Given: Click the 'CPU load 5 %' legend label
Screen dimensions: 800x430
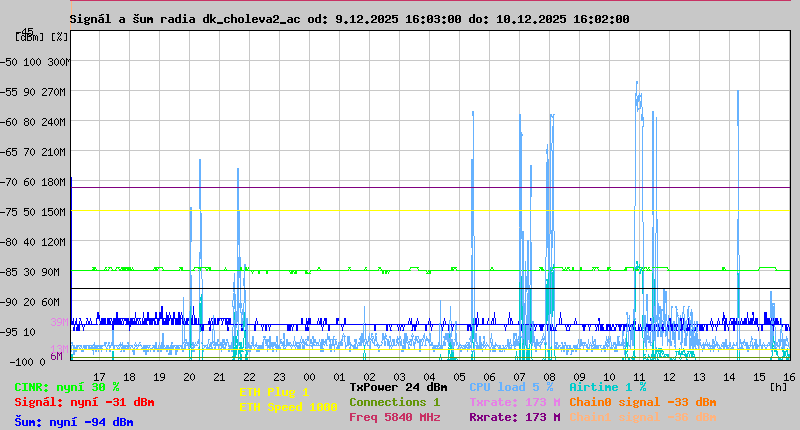Looking at the screenshot, I should click(511, 387).
